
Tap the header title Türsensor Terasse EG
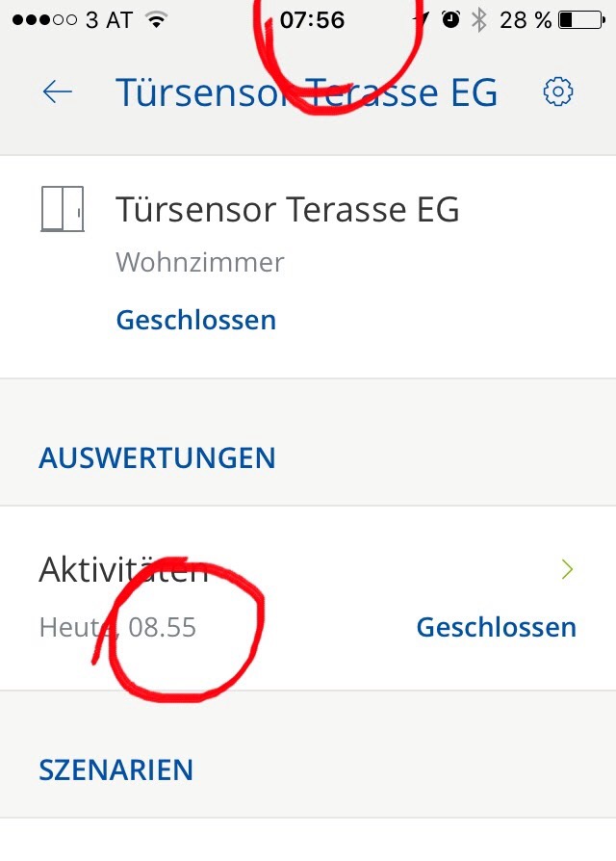tap(306, 91)
